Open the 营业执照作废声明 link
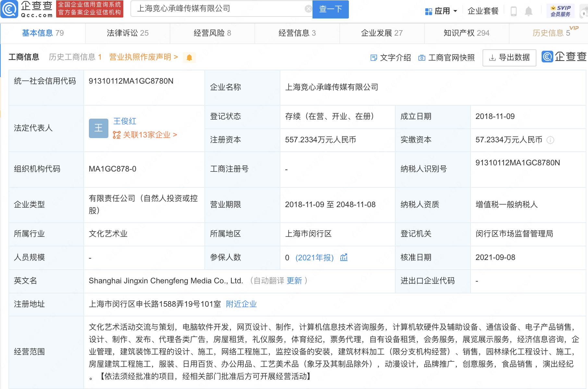Viewport: 588px width, 389px height. 143,57
